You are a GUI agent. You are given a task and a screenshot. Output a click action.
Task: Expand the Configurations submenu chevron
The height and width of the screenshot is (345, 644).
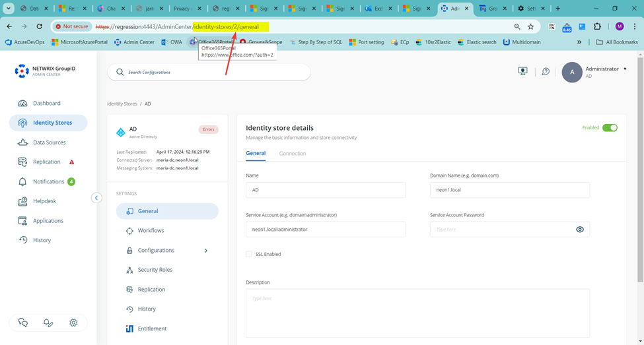[x=206, y=250]
